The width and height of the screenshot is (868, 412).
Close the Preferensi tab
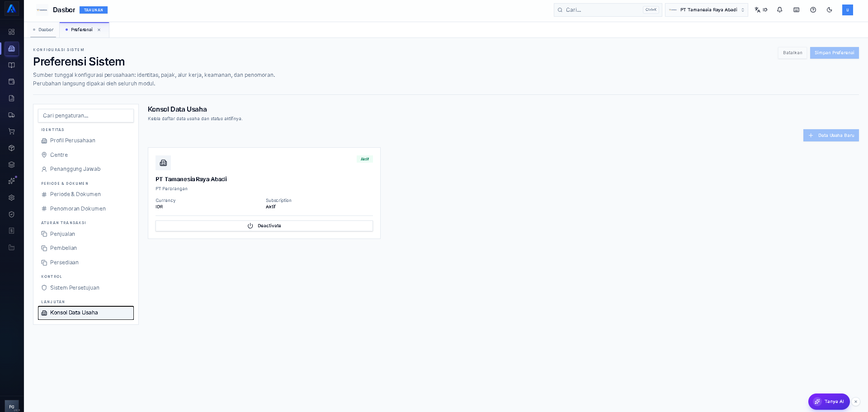coord(99,30)
